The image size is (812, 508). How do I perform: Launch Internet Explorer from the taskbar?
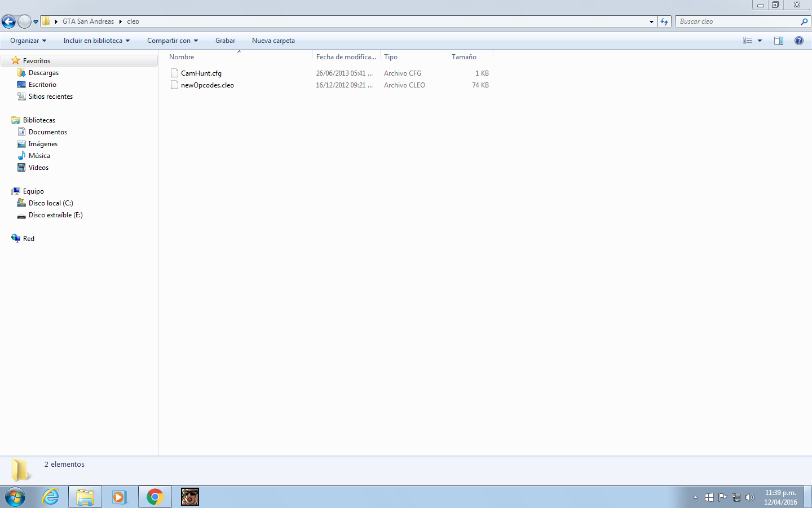(x=51, y=497)
